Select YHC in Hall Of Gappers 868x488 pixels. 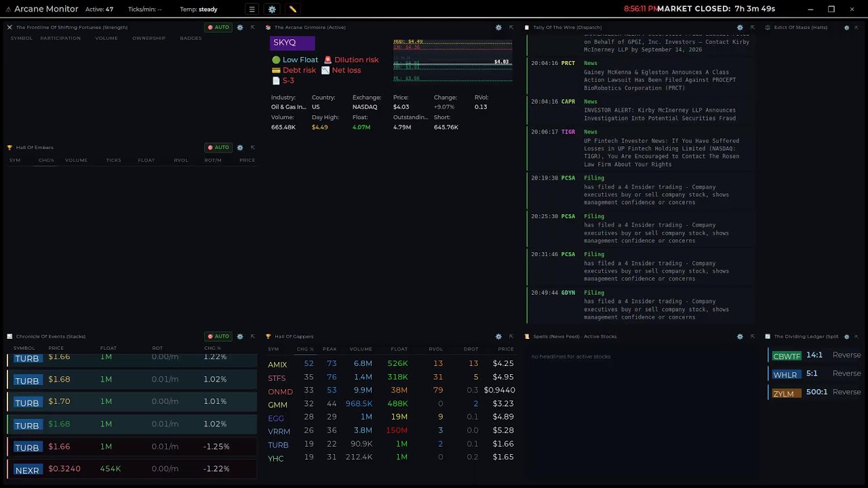(275, 459)
